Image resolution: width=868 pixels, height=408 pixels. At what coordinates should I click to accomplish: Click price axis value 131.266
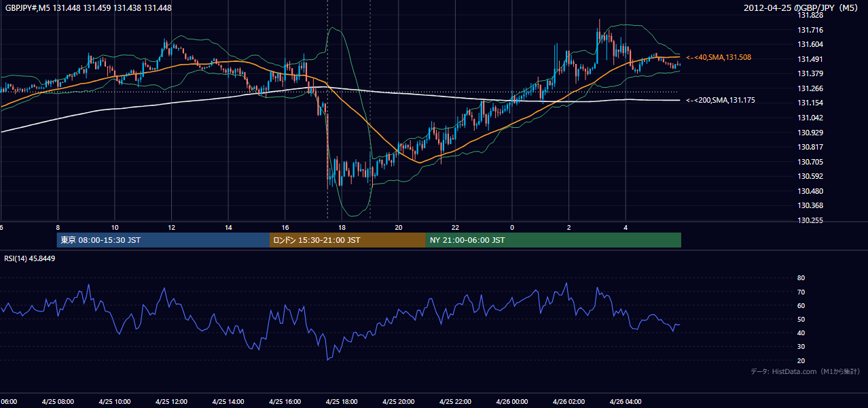point(810,88)
